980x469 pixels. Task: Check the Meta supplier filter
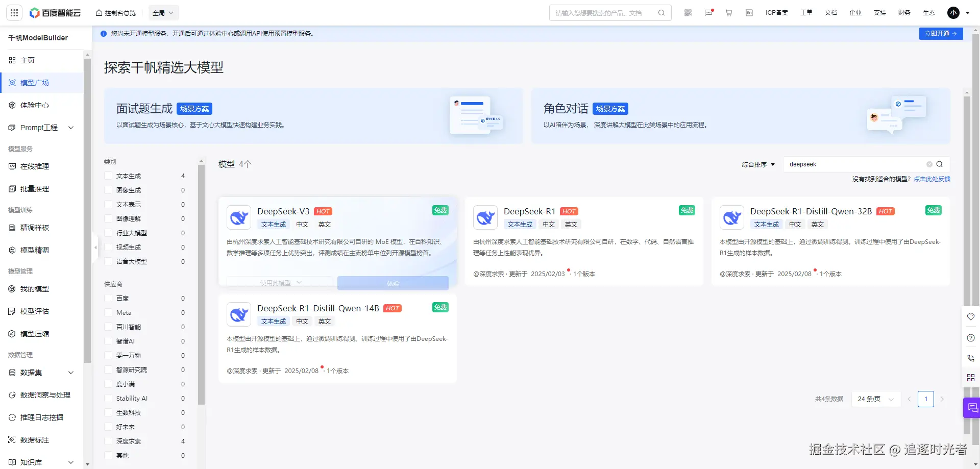pos(108,312)
